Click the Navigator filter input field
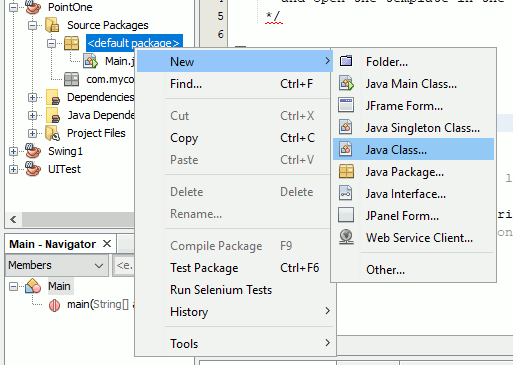Screen dimensions: 513x365 click(x=124, y=265)
